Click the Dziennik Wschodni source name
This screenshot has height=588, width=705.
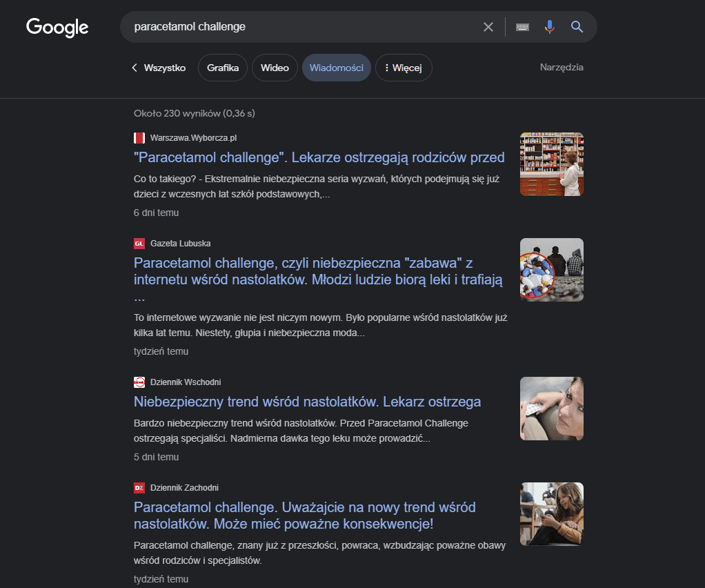click(x=186, y=382)
